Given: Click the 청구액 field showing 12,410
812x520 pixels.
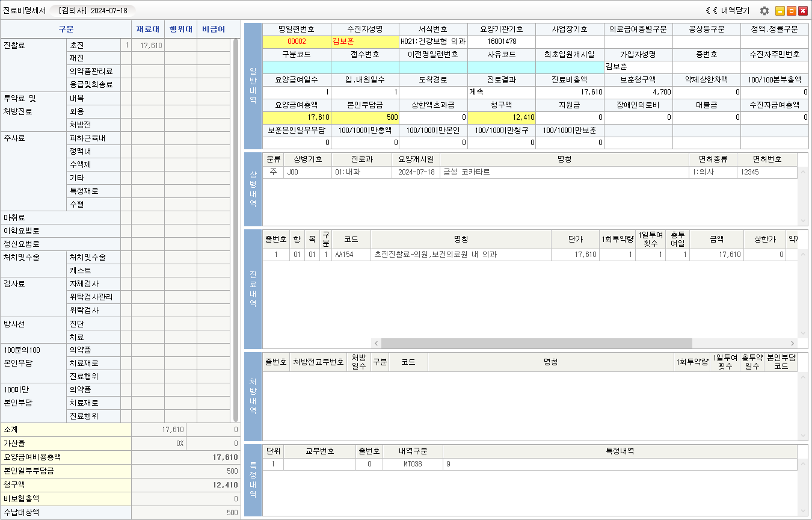Looking at the screenshot, I should click(501, 117).
